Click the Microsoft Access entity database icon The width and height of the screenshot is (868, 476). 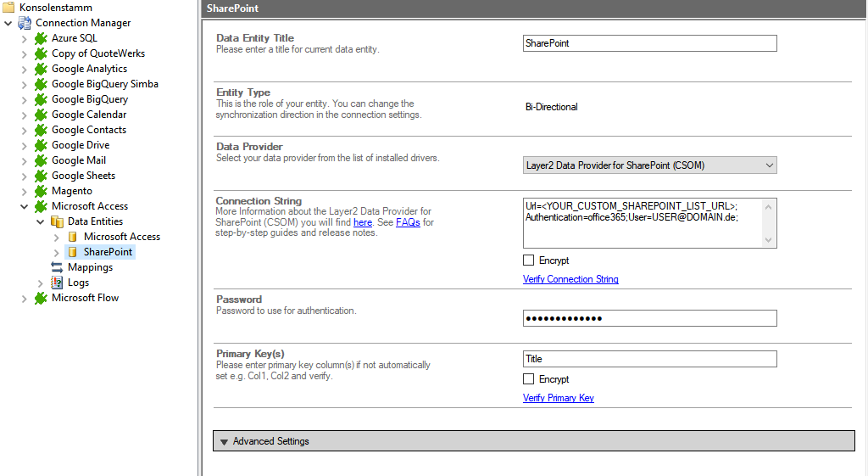pos(73,237)
